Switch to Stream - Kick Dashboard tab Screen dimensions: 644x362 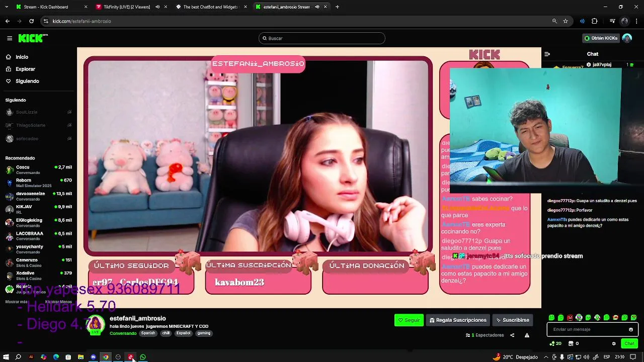point(52,7)
